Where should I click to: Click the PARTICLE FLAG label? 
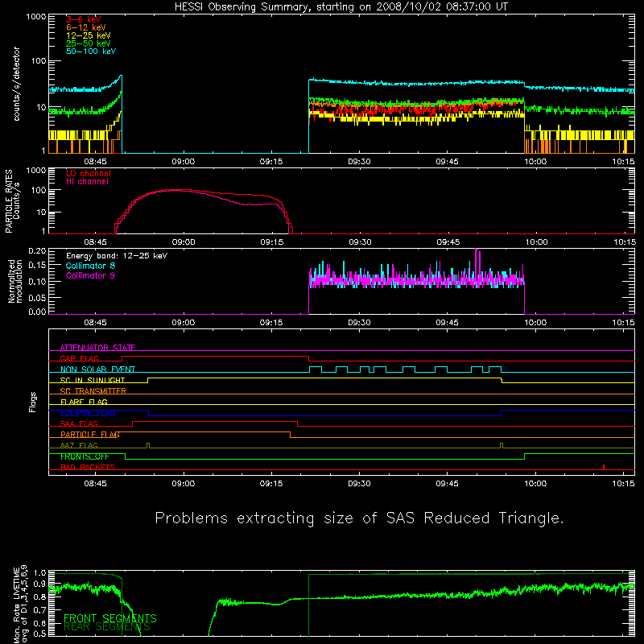click(90, 434)
